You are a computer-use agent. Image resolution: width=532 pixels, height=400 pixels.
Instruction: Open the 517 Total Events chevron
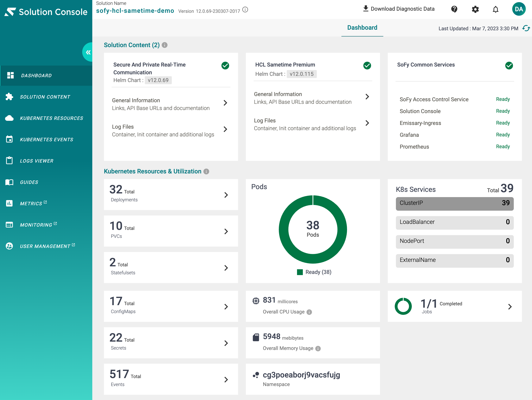(226, 380)
